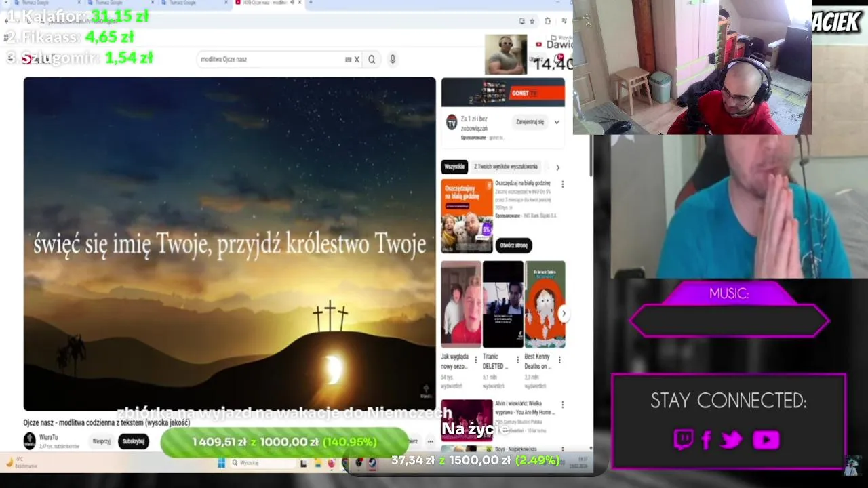Select the Ojcze nasz YouTube tab
This screenshot has width=868, height=488.
268,3
